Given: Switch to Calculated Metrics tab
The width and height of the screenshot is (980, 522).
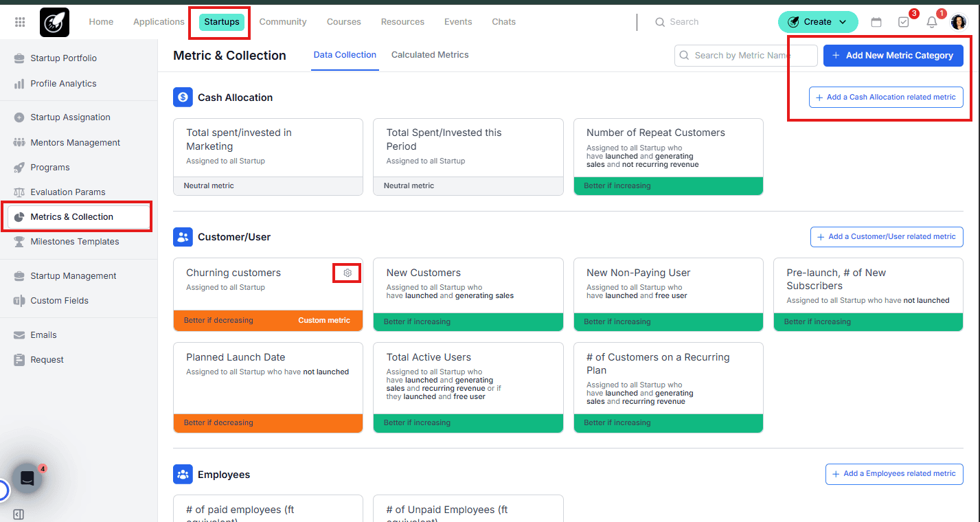Looking at the screenshot, I should coord(430,55).
